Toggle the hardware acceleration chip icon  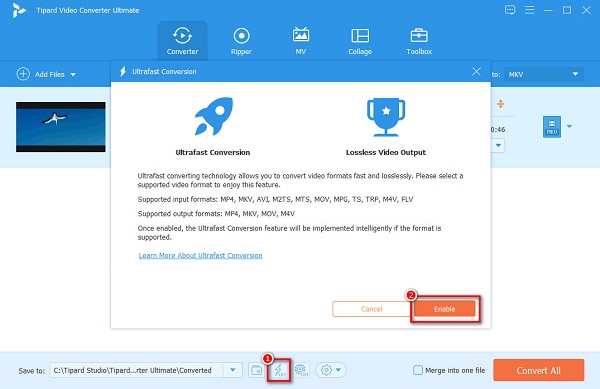click(x=302, y=370)
